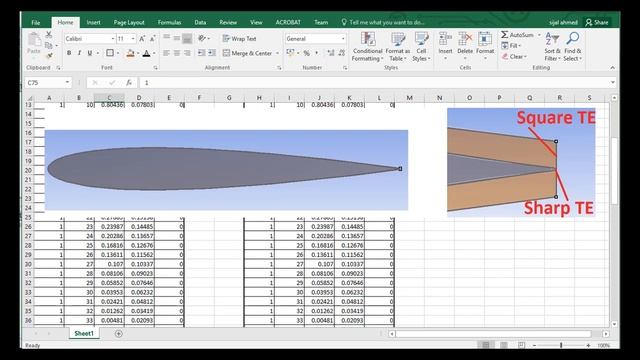Open Merge & Center dropdown arrow
Viewport: 640px width, 360px height.
(x=278, y=53)
